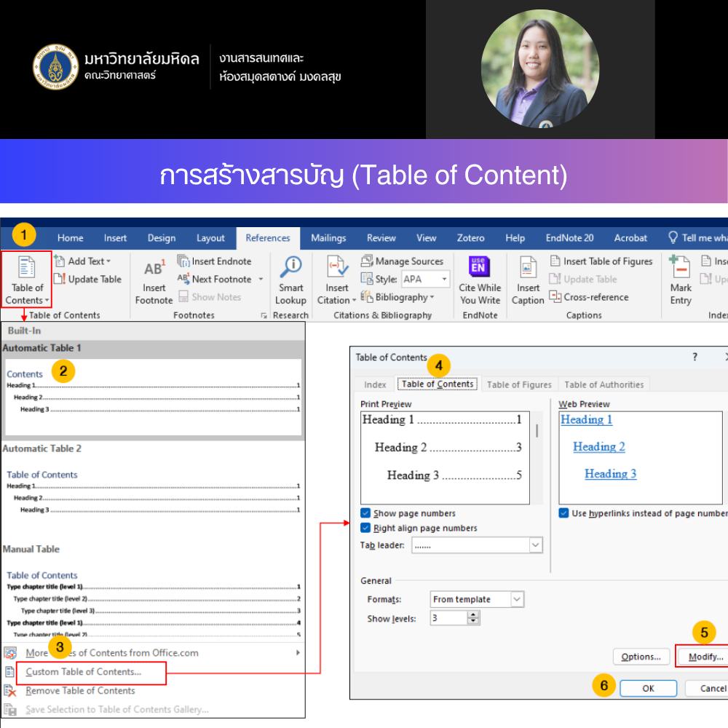Toggle the Show page numbers checkbox
728x728 pixels.
tap(365, 513)
